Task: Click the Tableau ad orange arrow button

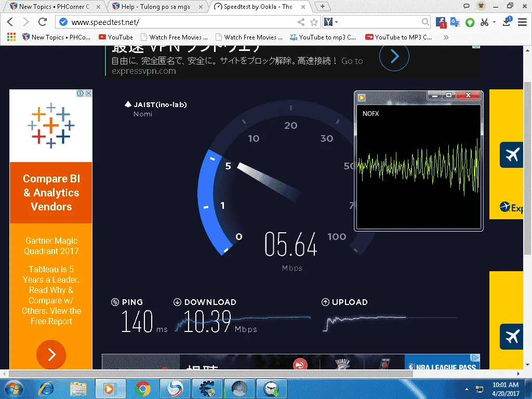Action: point(51,354)
